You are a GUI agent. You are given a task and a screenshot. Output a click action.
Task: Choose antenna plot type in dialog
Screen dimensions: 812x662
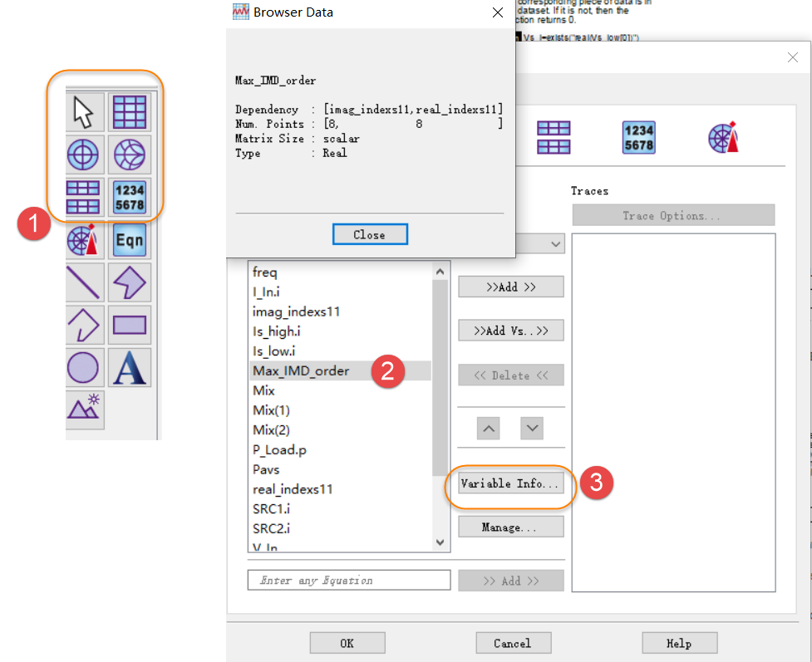tap(723, 137)
